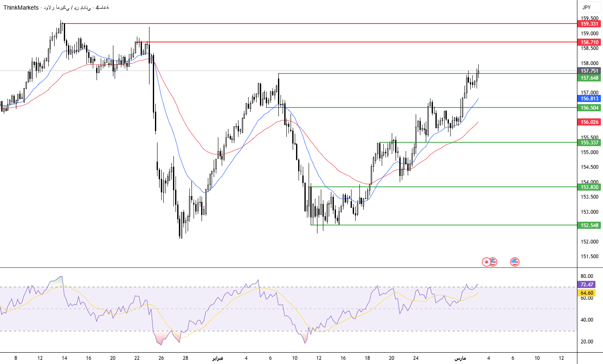The image size is (603, 364).
Task: Click the Japan economic event icon
Action: click(486, 262)
